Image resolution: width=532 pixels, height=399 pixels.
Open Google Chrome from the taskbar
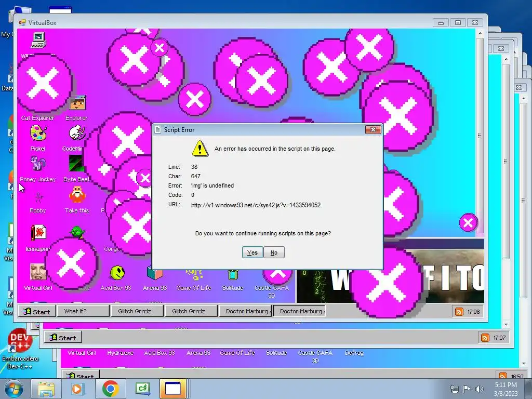coord(110,389)
